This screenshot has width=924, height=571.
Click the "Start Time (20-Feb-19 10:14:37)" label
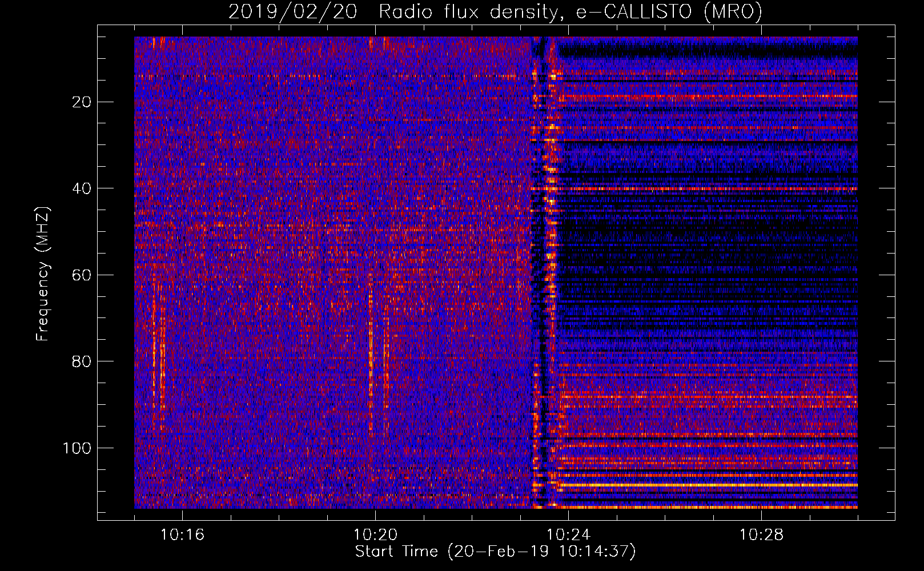[495, 552]
